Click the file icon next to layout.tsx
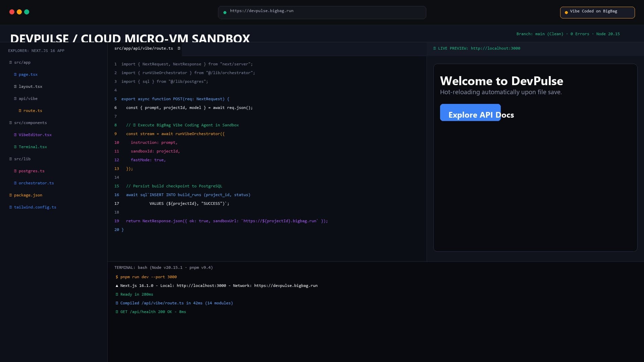 click(15, 86)
